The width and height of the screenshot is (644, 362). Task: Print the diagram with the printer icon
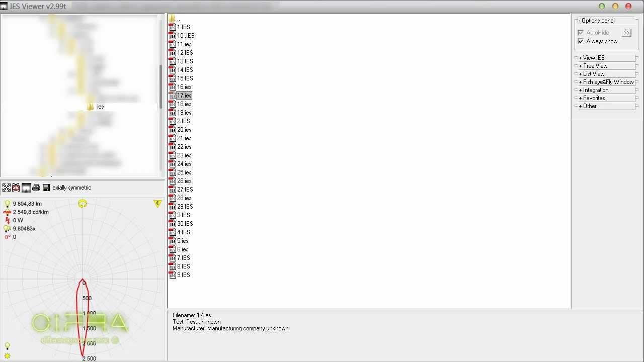click(36, 188)
